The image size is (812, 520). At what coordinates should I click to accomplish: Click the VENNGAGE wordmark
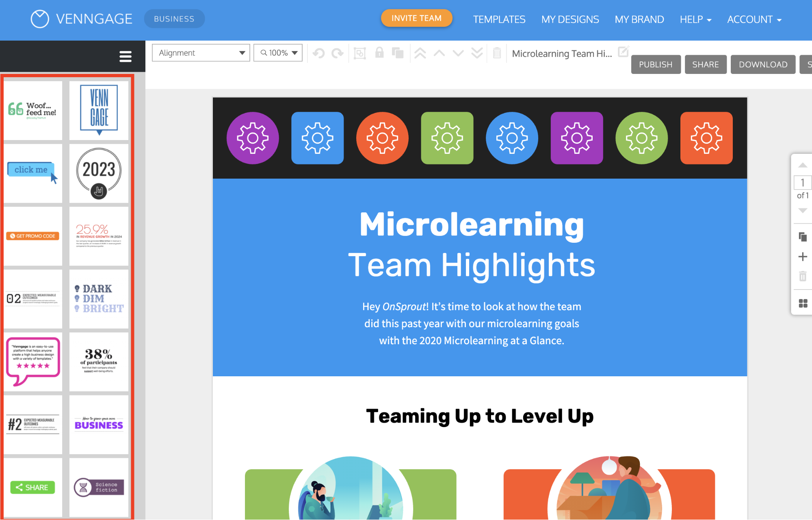pos(94,19)
